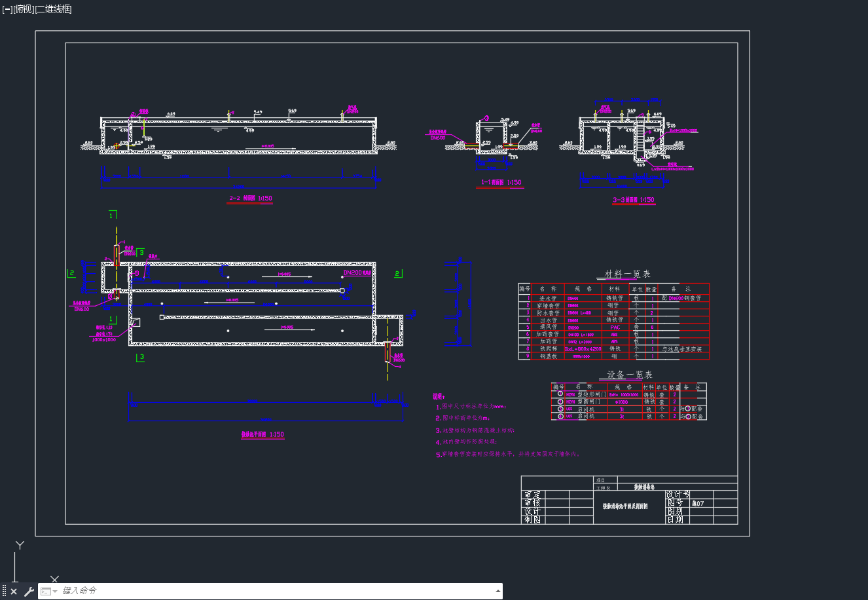Open the [-] viewport controls menu
Screen dimensions: 868x600
[7, 9]
